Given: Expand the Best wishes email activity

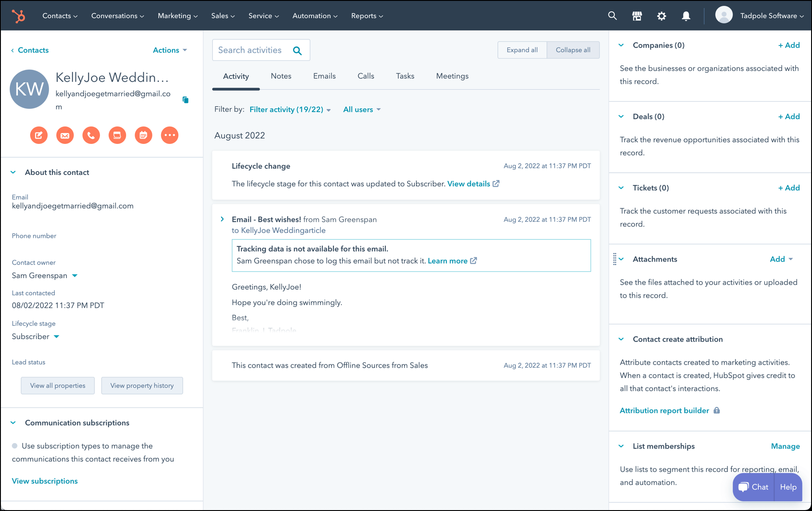Looking at the screenshot, I should click(222, 219).
